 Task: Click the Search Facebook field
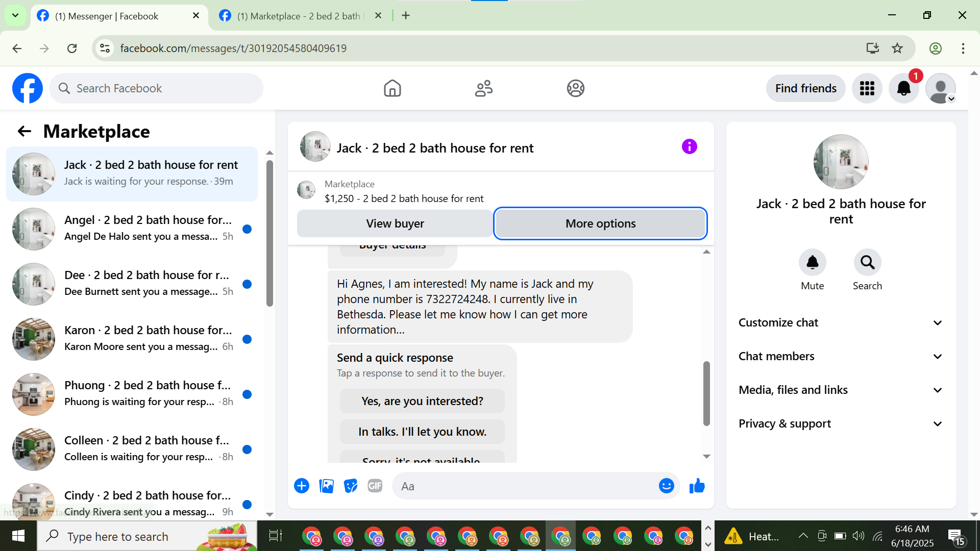(x=156, y=88)
